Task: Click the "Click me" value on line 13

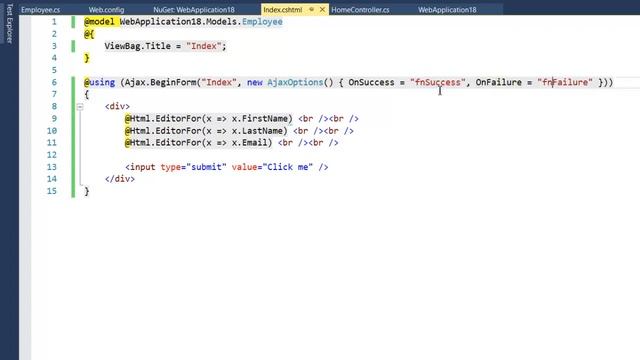Action: (x=288, y=167)
